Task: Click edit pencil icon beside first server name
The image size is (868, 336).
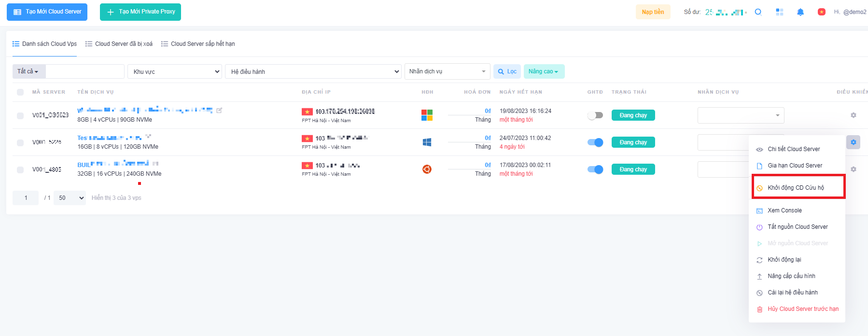Action: point(219,111)
